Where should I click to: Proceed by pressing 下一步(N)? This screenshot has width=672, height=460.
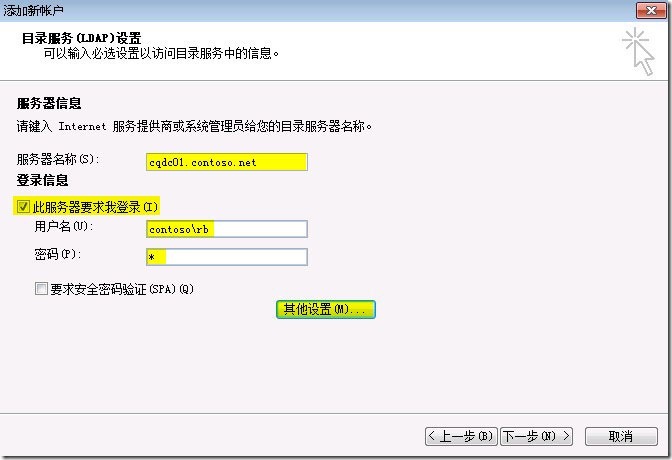click(x=537, y=436)
